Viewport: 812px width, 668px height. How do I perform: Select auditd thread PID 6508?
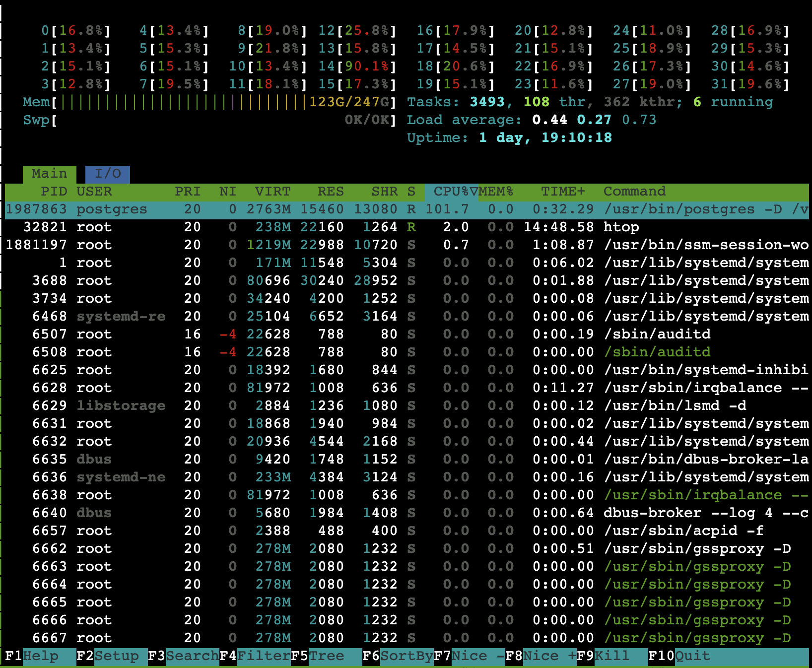pos(407,352)
